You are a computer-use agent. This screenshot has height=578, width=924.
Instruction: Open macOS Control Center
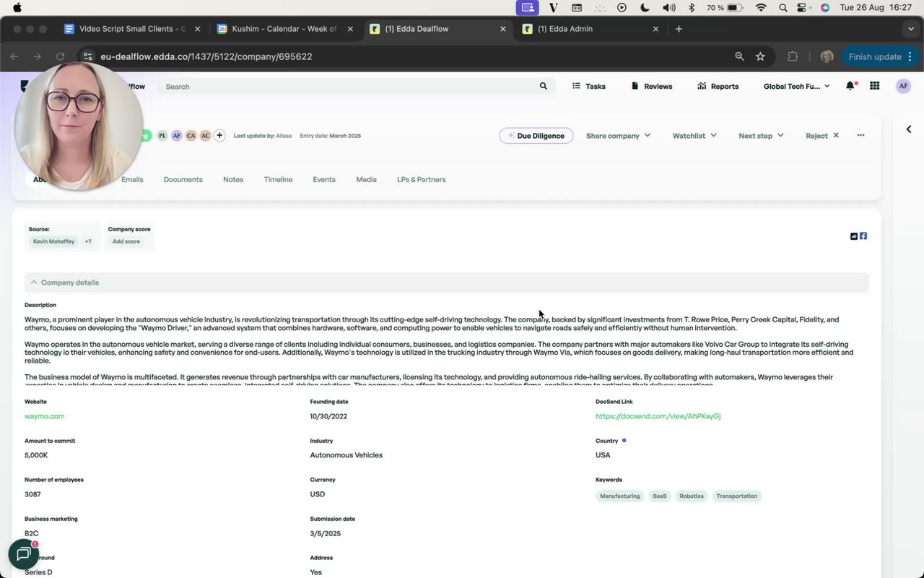tap(803, 8)
